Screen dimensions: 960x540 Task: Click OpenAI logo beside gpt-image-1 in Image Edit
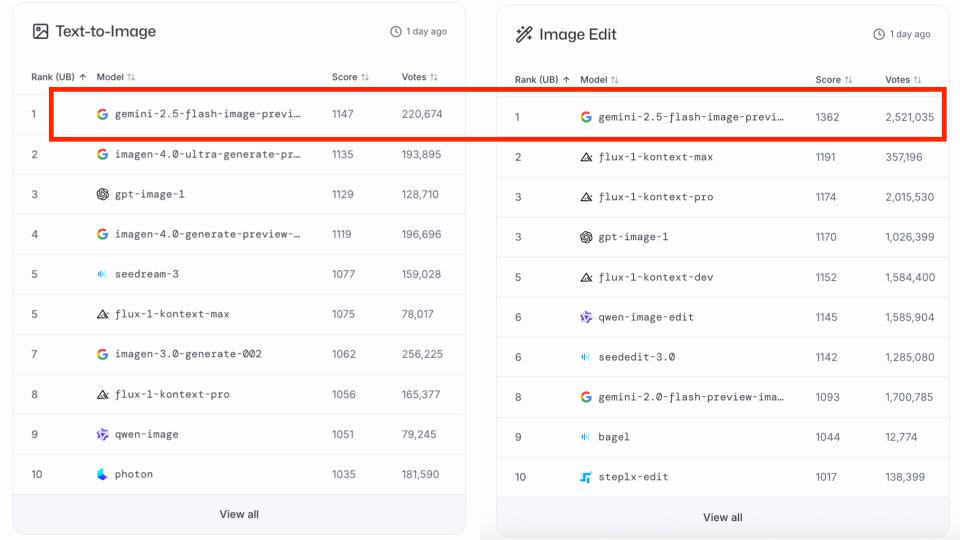tap(586, 237)
